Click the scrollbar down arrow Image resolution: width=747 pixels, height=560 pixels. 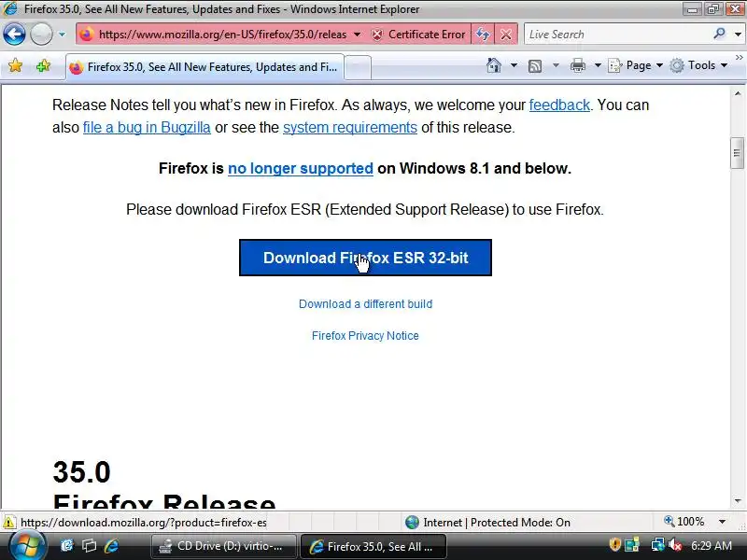[x=738, y=500]
